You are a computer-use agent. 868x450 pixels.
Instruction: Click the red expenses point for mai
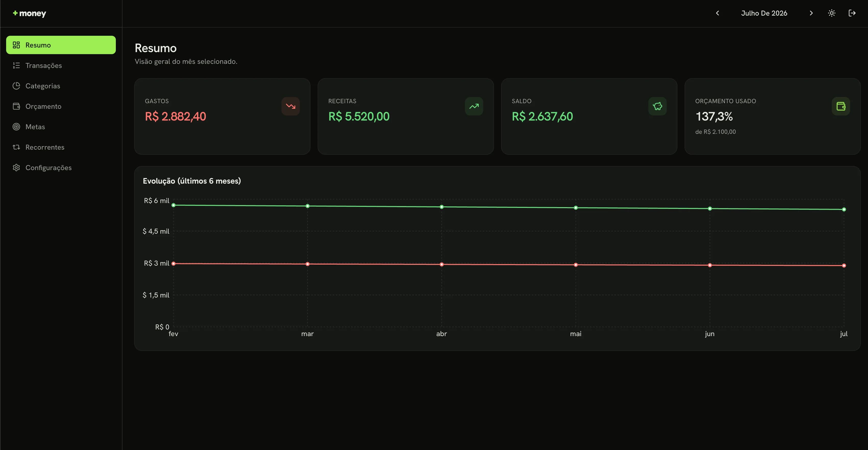tap(576, 265)
